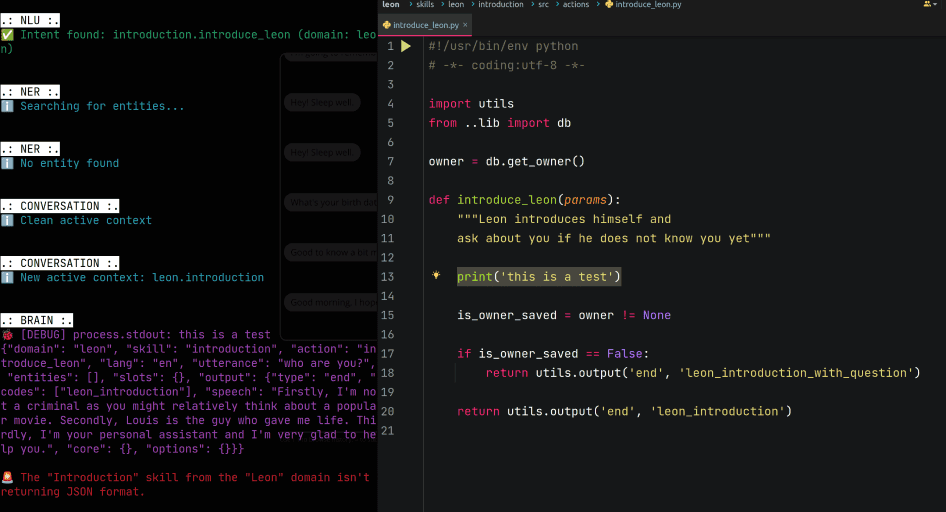Click 'leon' root breadcrumb
This screenshot has height=512, width=946.
(x=391, y=4)
